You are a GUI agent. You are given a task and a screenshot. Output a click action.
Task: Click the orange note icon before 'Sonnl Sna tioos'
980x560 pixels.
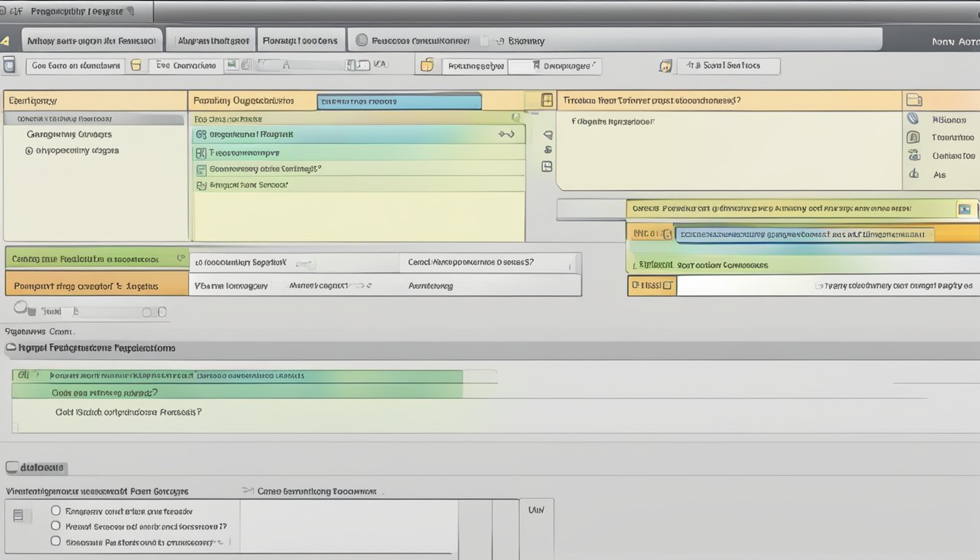(x=665, y=66)
